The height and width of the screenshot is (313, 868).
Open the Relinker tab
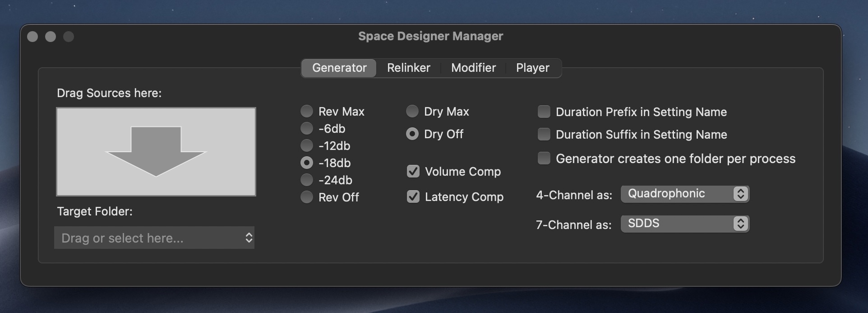point(409,68)
